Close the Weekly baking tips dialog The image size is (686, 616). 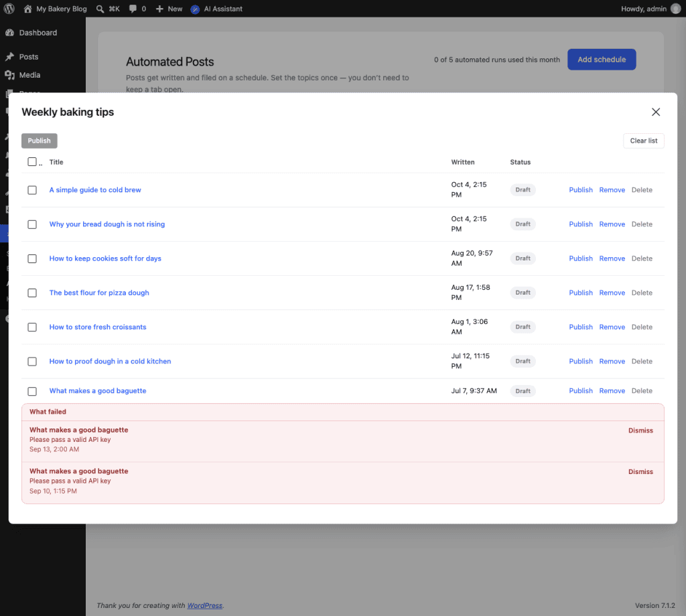(655, 112)
